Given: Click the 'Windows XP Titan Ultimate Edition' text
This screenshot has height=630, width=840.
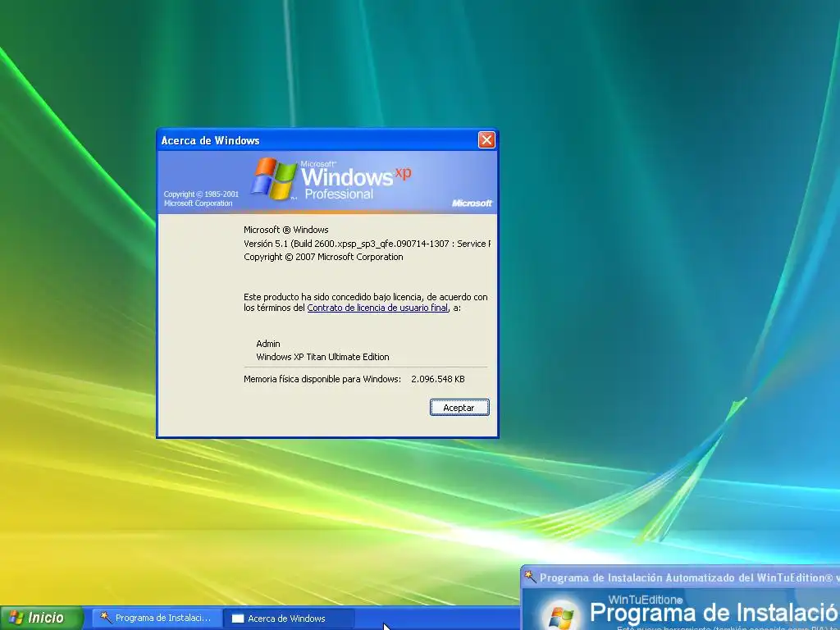Looking at the screenshot, I should pos(322,357).
